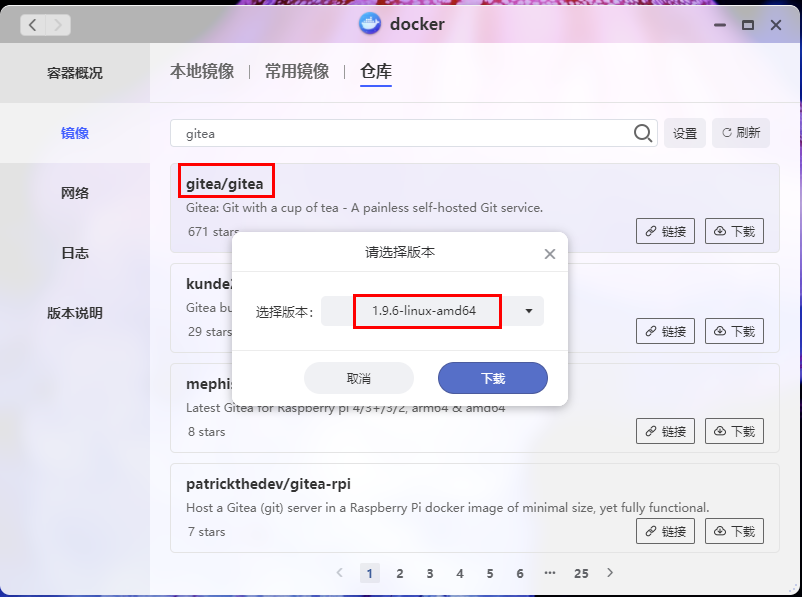Click the patrickthedev/gitea-rpi repository title
The width and height of the screenshot is (802, 597).
[269, 484]
